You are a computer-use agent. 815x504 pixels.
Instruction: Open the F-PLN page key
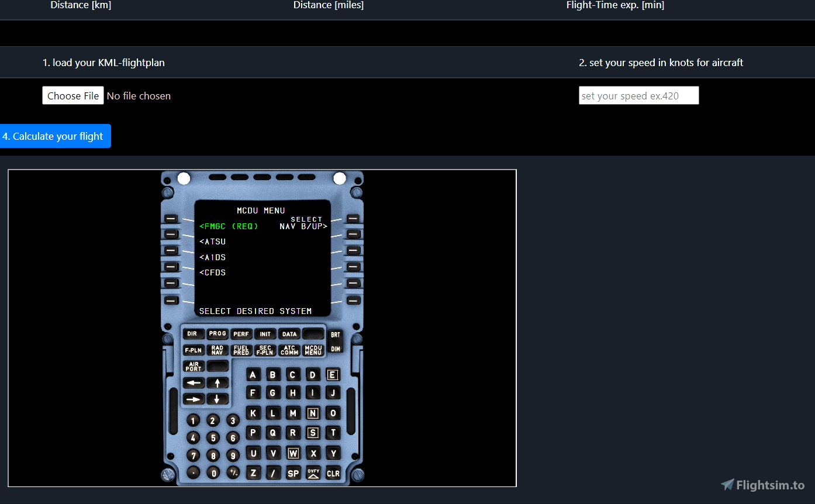[x=193, y=350]
